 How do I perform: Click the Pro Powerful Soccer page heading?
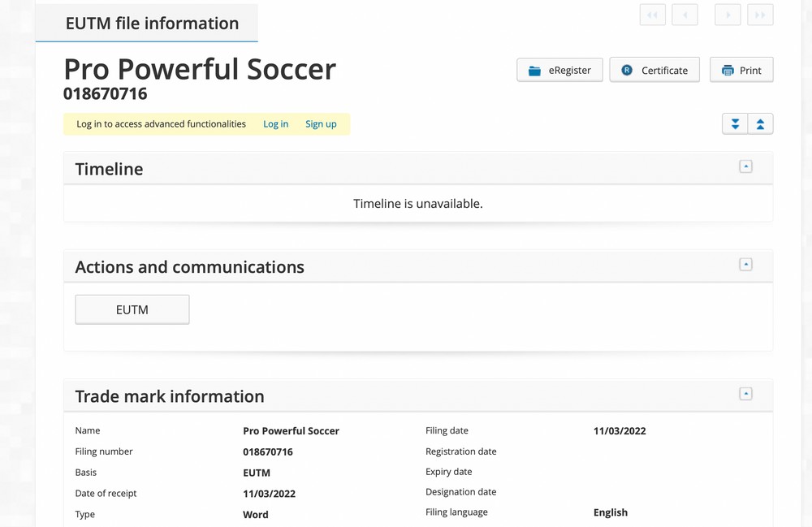(x=200, y=69)
